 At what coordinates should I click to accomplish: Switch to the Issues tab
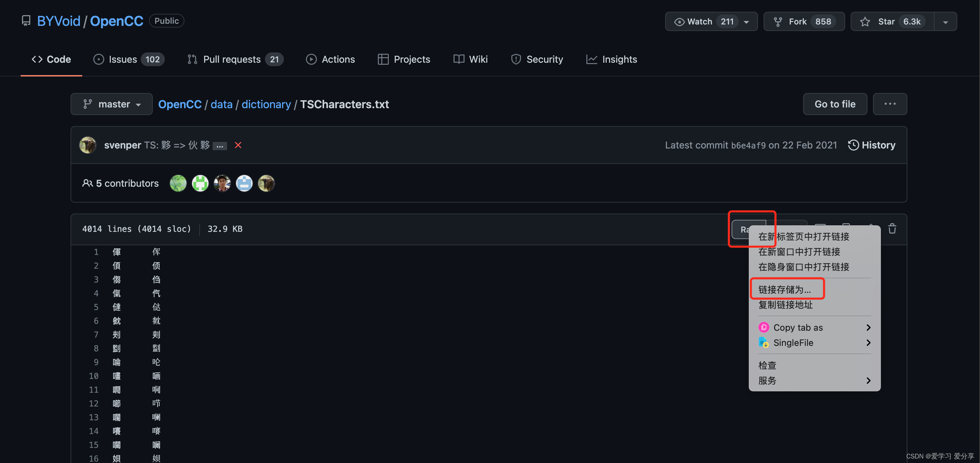point(129,59)
